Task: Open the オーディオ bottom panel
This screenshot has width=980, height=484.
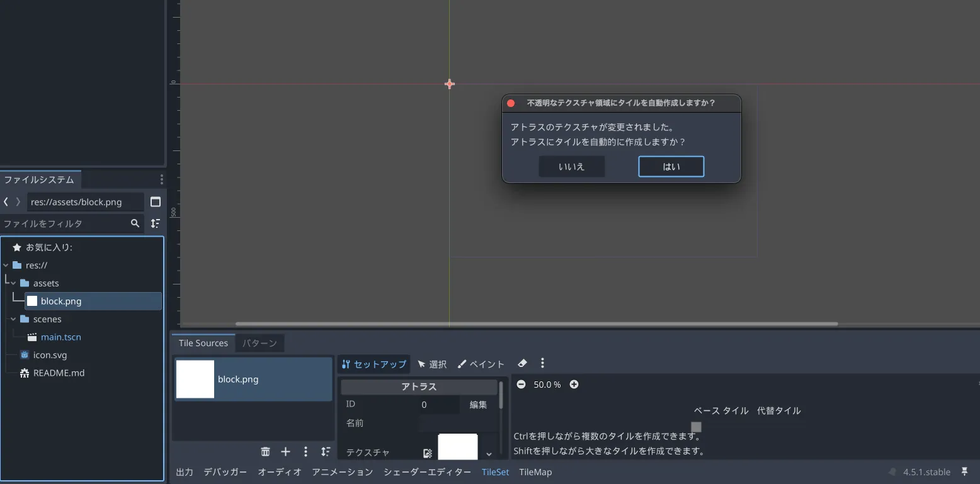Action: [280, 472]
